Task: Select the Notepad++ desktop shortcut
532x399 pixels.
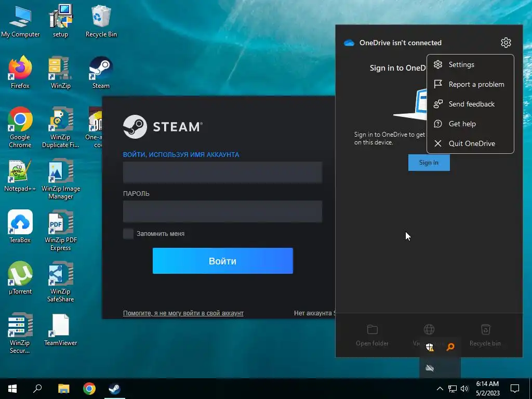Action: coord(20,176)
